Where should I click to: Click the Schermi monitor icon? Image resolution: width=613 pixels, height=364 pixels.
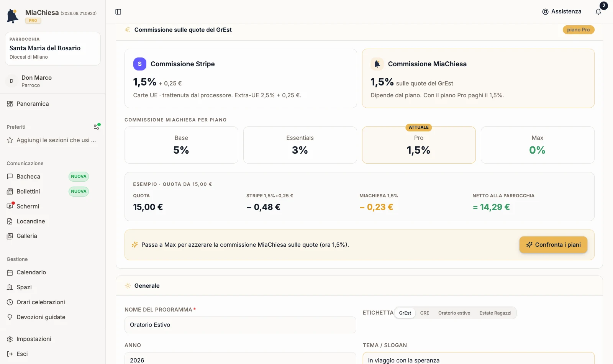pyautogui.click(x=10, y=207)
